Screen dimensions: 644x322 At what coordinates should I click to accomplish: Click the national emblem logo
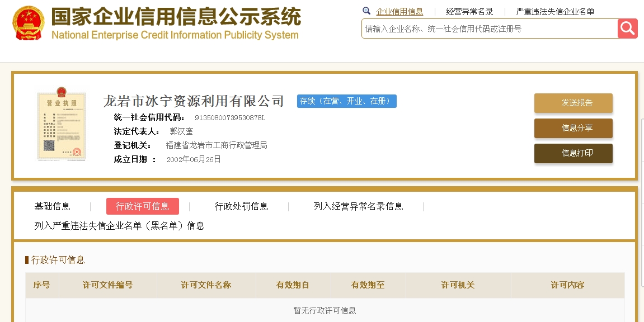click(x=28, y=23)
